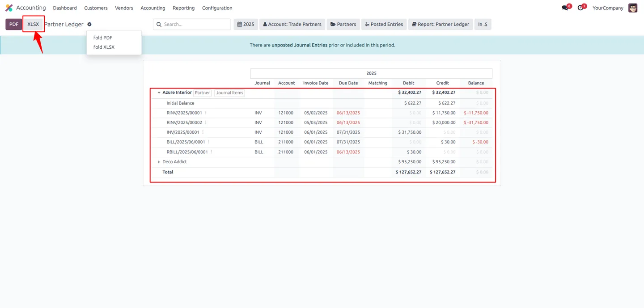The height and width of the screenshot is (308, 644).
Task: Click into the Search field
Action: (x=192, y=24)
